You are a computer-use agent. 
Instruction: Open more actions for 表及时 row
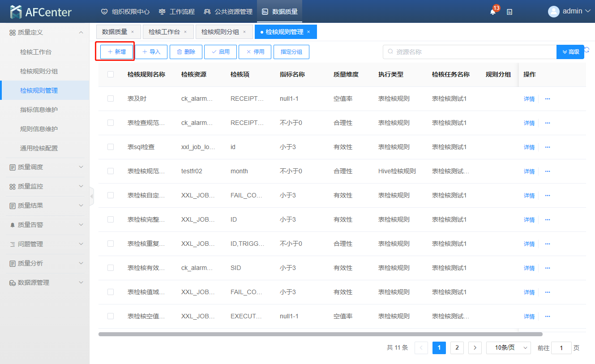(547, 99)
